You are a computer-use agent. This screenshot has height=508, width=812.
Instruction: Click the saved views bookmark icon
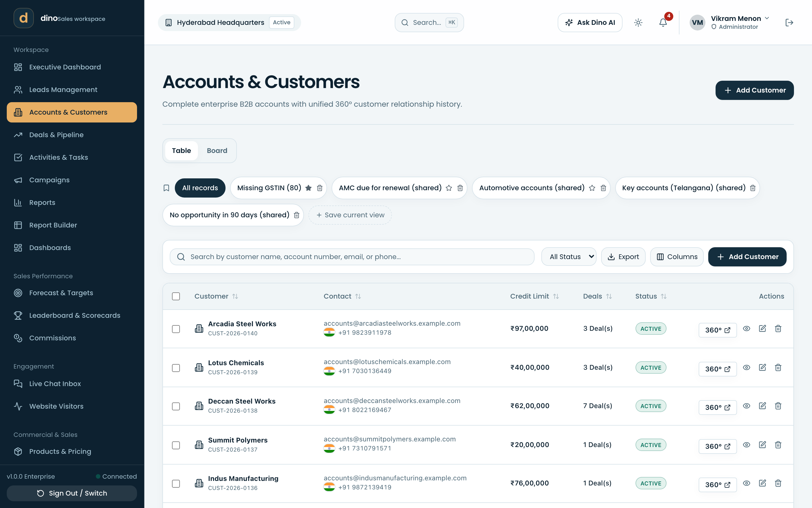pyautogui.click(x=166, y=188)
